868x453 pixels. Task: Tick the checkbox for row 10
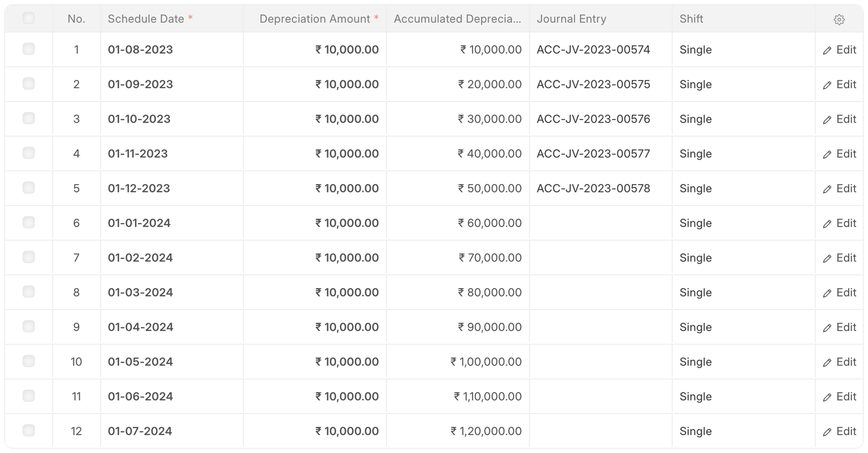pos(29,361)
